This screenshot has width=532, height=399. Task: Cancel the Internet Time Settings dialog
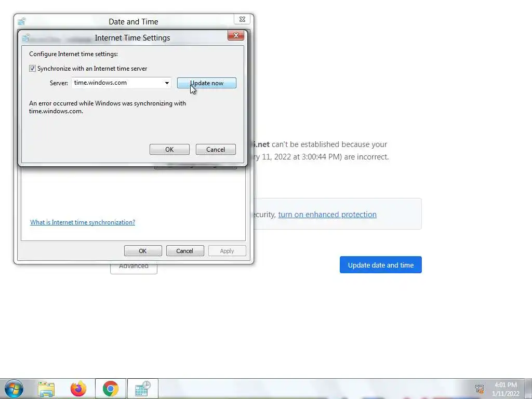[x=216, y=150]
